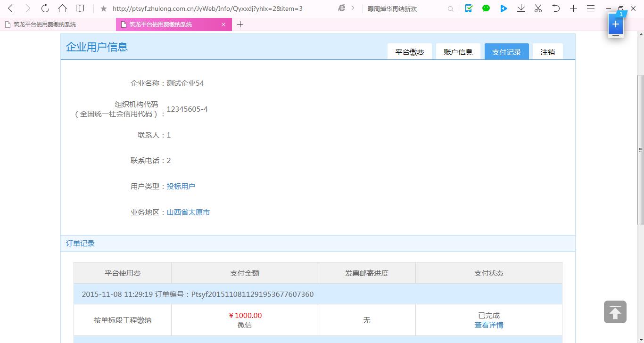
Task: Click the undo closed tab icon
Action: point(556,8)
